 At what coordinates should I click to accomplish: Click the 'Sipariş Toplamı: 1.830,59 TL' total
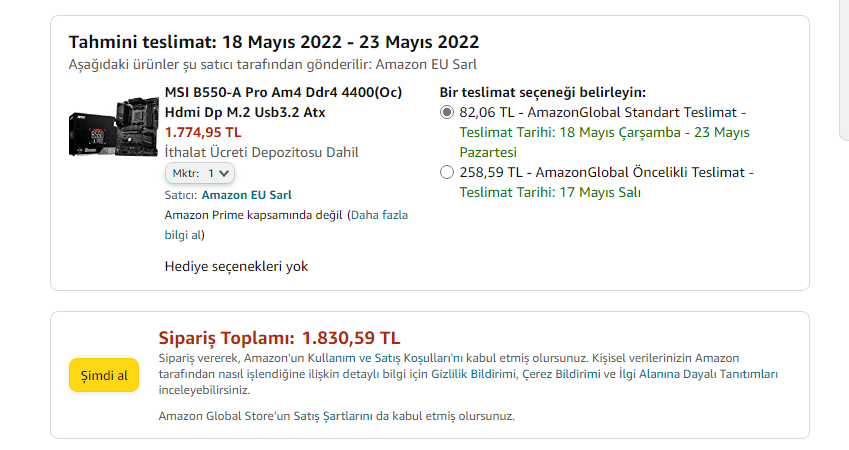tap(279, 337)
